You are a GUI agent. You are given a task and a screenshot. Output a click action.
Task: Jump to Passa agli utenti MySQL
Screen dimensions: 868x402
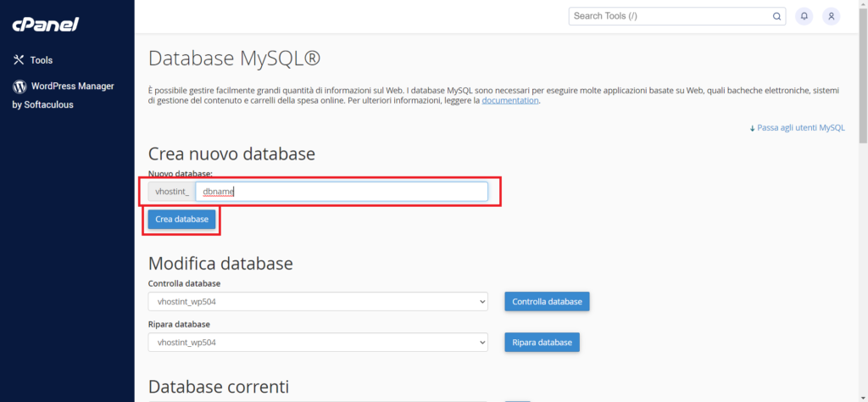pyautogui.click(x=797, y=128)
